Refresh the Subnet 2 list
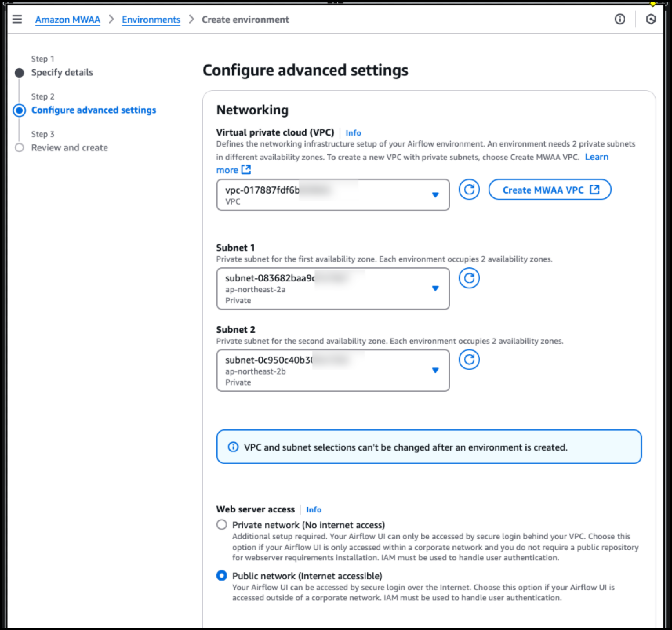This screenshot has width=672, height=630. coord(469,360)
